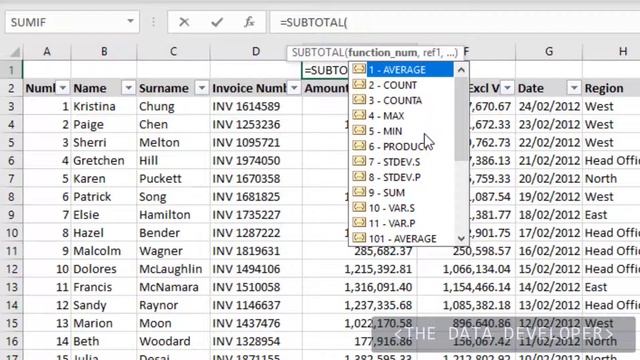Choose 2 - COUNT from autocomplete list
Viewport: 640px width, 360px height.
402,85
